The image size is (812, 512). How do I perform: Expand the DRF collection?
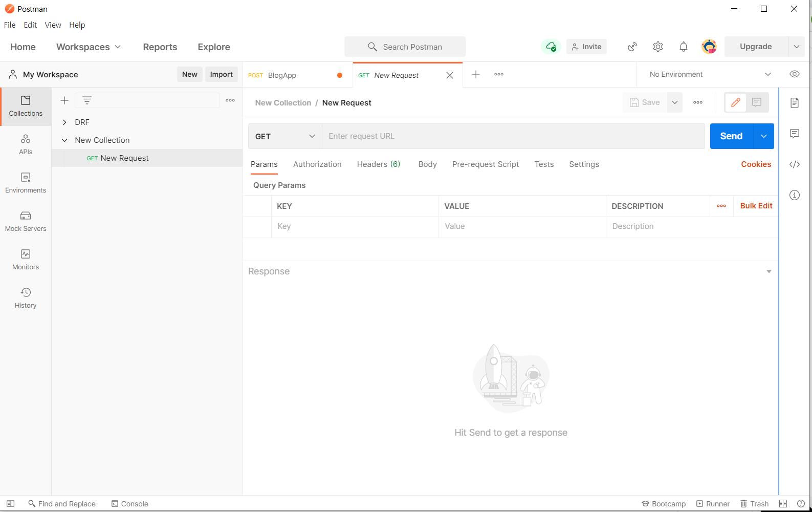(x=64, y=122)
